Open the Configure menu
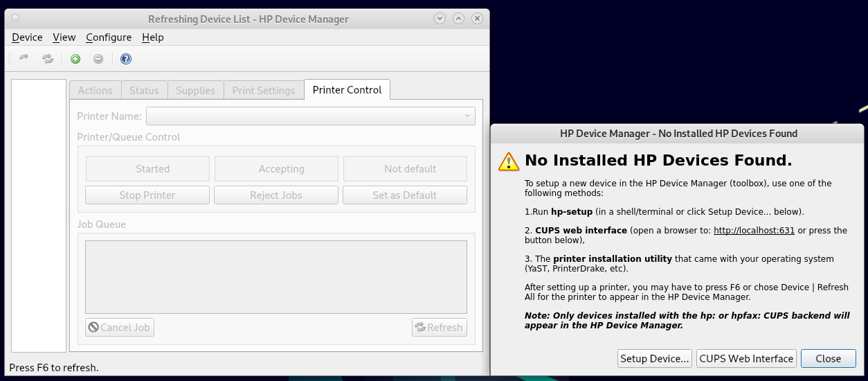Viewport: 868px width, 381px height. [109, 37]
